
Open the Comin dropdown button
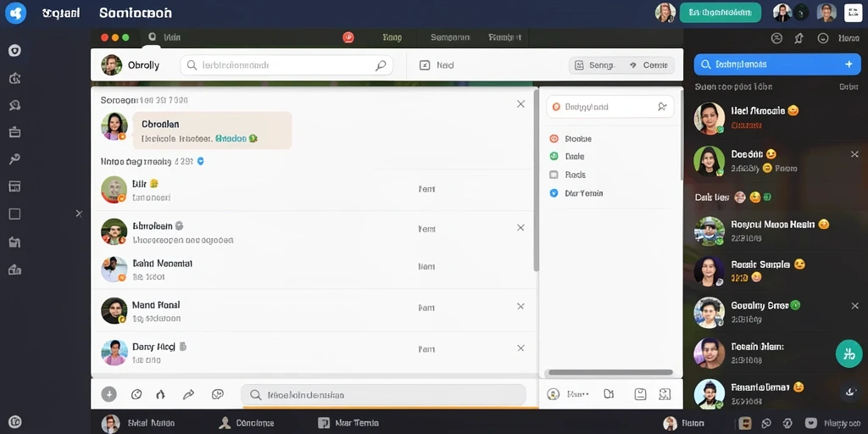648,65
